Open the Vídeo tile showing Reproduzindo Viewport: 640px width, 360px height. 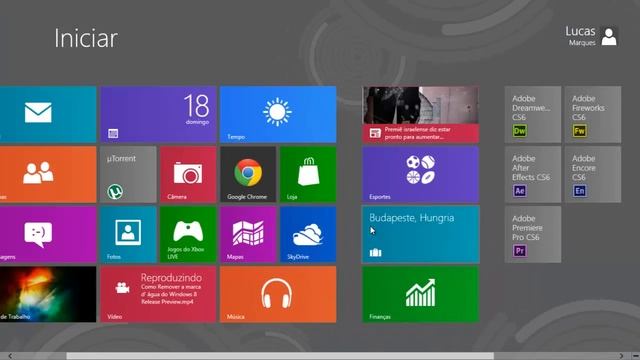(x=158, y=294)
